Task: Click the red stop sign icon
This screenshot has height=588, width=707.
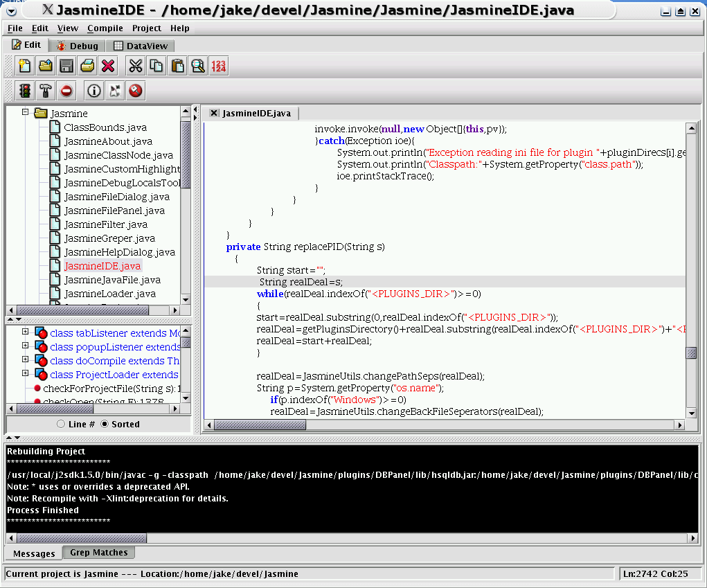Action: 66,91
